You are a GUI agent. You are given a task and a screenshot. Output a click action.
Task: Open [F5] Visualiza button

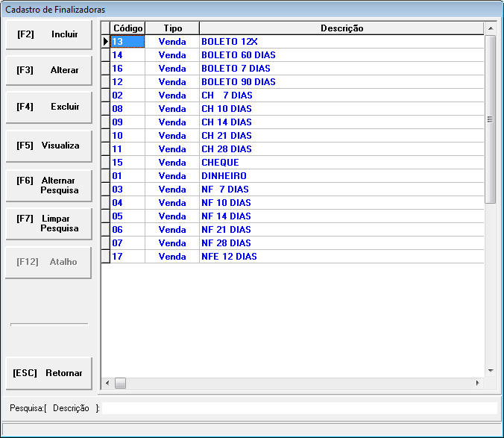48,146
